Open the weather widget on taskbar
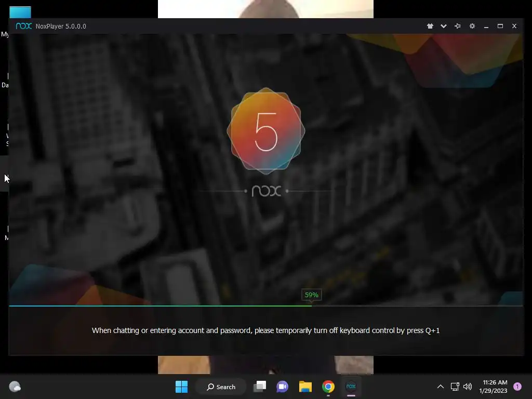 tap(15, 387)
